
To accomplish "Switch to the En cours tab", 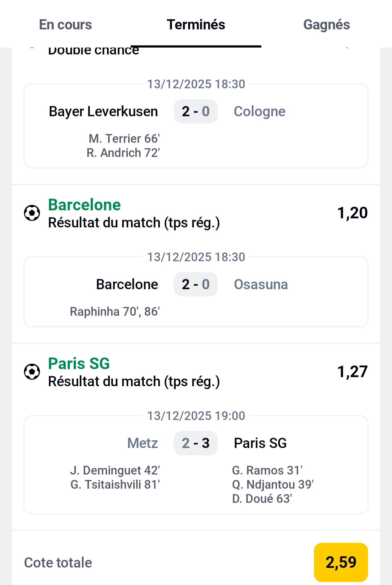I will (65, 24).
